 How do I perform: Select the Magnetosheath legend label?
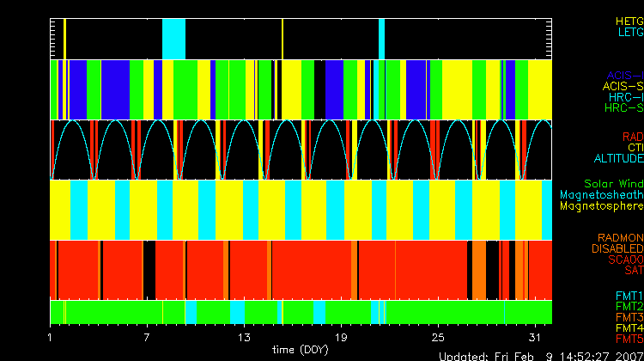tap(601, 195)
